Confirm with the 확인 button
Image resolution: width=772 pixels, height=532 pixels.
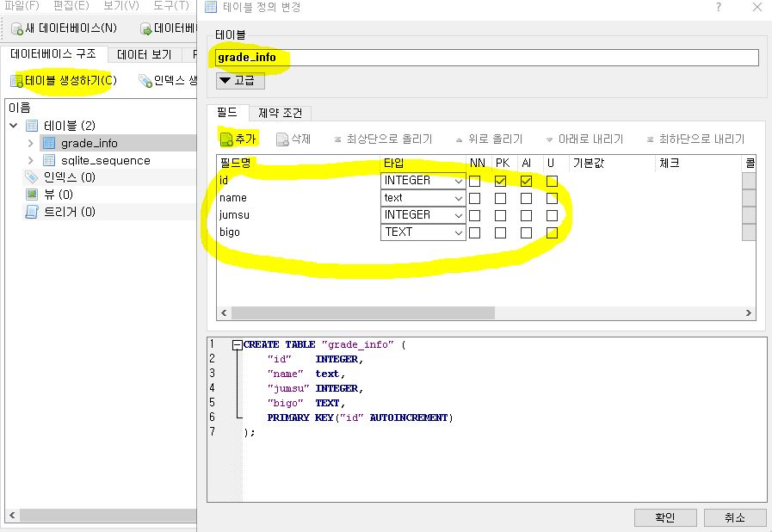tap(665, 517)
